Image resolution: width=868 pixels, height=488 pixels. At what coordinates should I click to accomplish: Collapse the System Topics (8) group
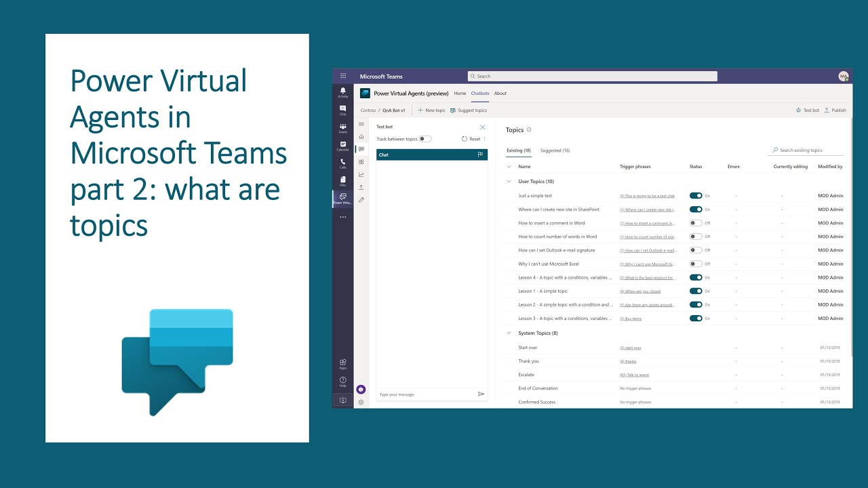coord(509,333)
